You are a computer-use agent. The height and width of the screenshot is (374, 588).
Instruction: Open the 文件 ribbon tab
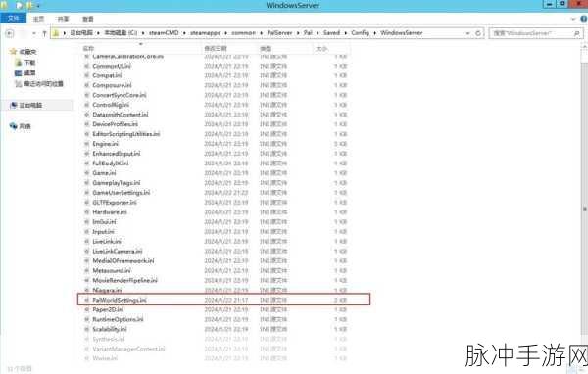(13, 19)
